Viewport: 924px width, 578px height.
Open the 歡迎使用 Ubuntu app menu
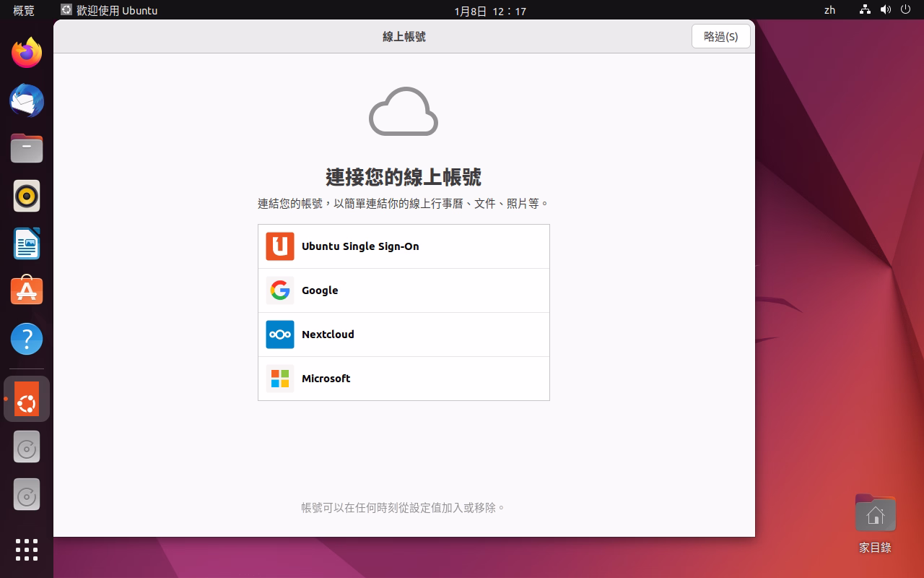[109, 10]
